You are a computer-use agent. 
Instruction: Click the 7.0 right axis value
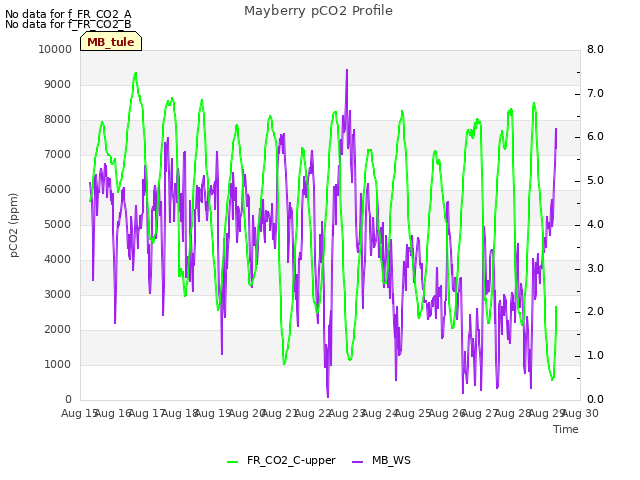(595, 93)
